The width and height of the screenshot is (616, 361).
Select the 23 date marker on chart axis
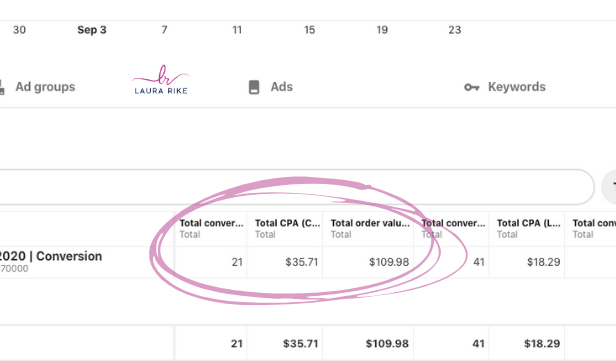[455, 30]
